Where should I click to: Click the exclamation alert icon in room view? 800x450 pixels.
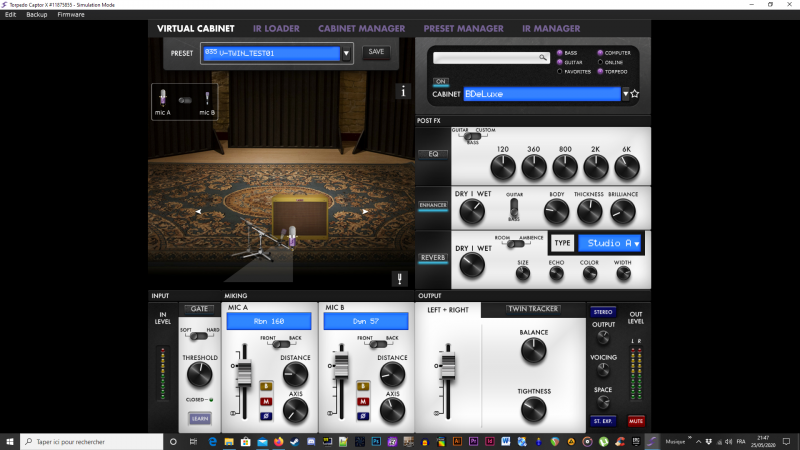[401, 279]
